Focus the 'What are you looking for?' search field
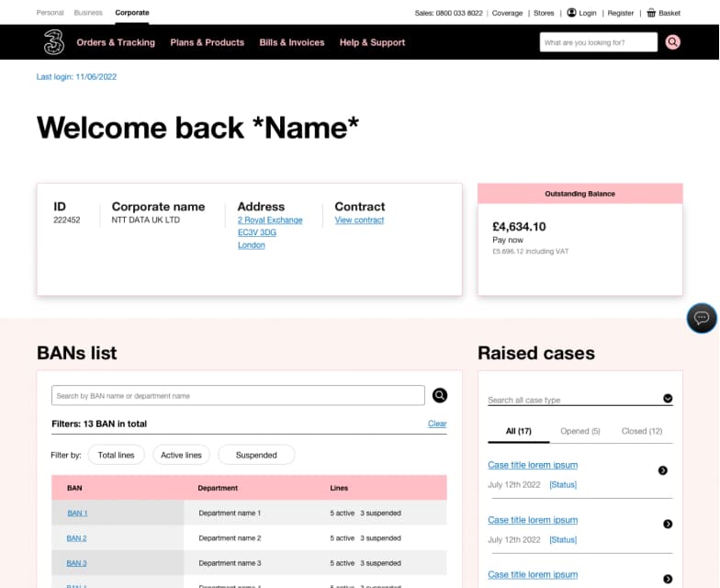Image resolution: width=720 pixels, height=588 pixels. click(599, 42)
